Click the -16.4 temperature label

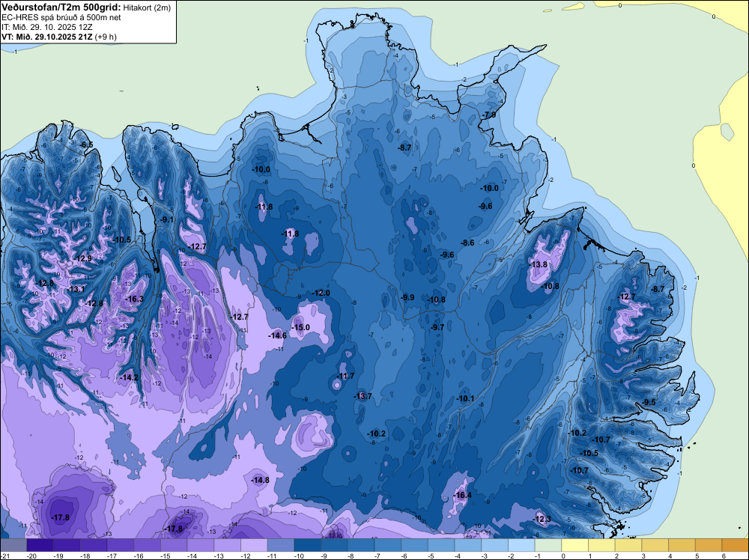[x=463, y=495]
